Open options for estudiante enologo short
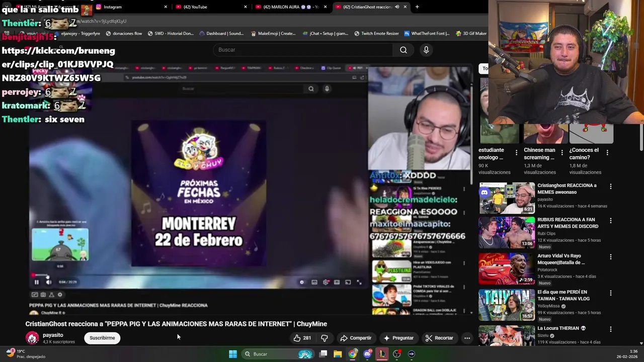Screen dimensions: 644x362 (516, 152)
